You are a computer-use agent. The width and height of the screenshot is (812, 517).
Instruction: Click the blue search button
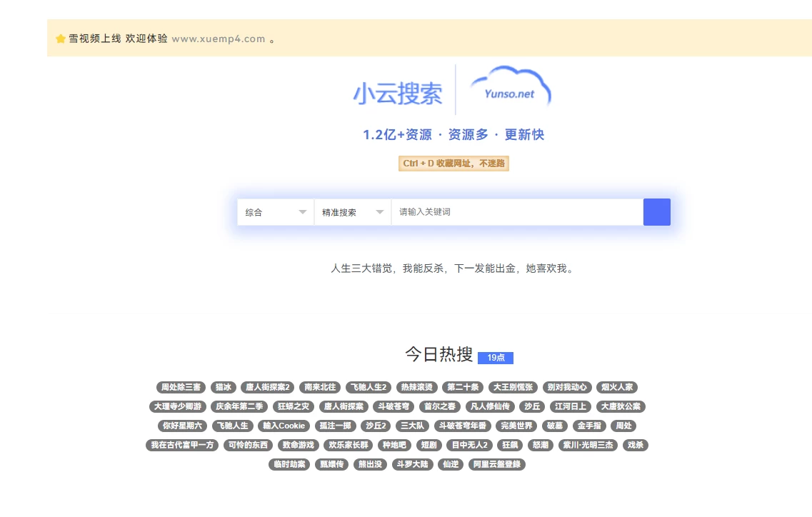tap(656, 211)
